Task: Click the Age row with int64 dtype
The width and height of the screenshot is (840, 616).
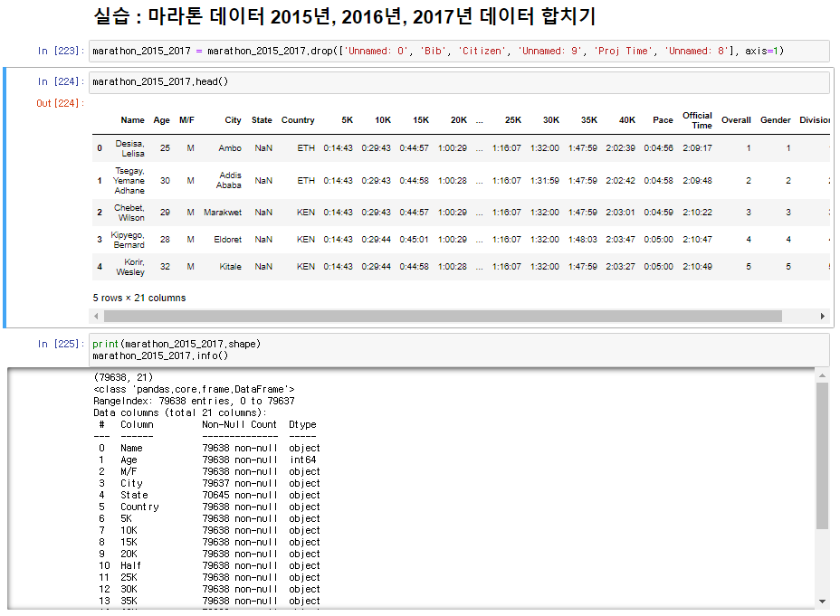Action: 207,460
